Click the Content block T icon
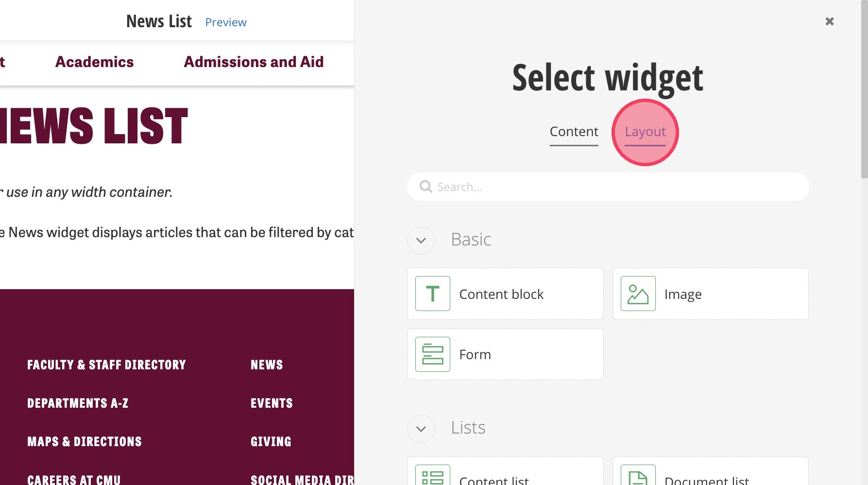Viewport: 868px width, 485px height. click(432, 294)
